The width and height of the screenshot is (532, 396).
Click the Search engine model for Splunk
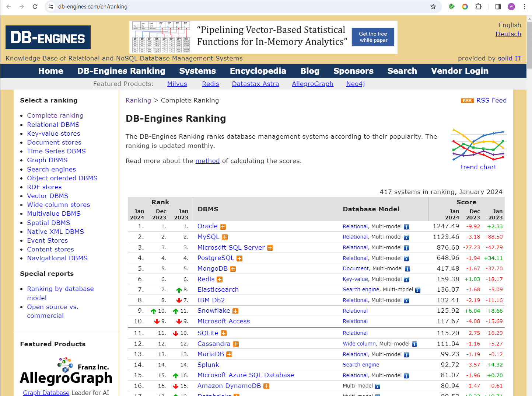361,365
